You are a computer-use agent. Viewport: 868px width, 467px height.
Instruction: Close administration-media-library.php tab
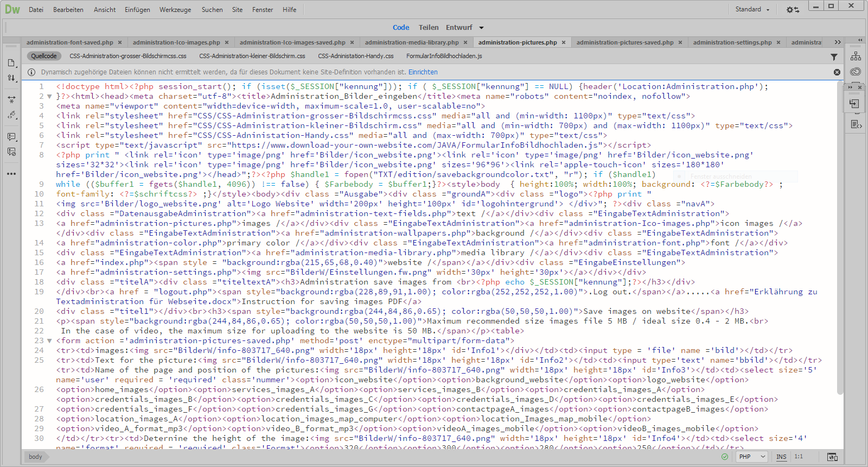click(x=465, y=42)
